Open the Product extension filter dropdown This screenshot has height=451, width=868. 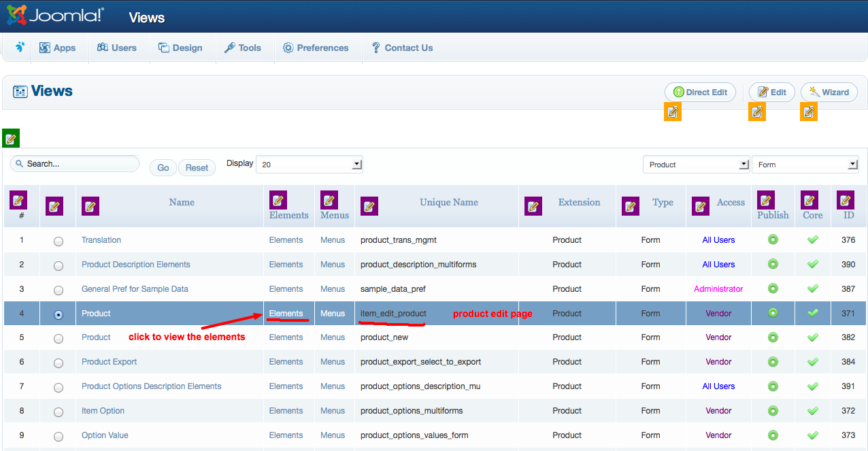pos(696,165)
